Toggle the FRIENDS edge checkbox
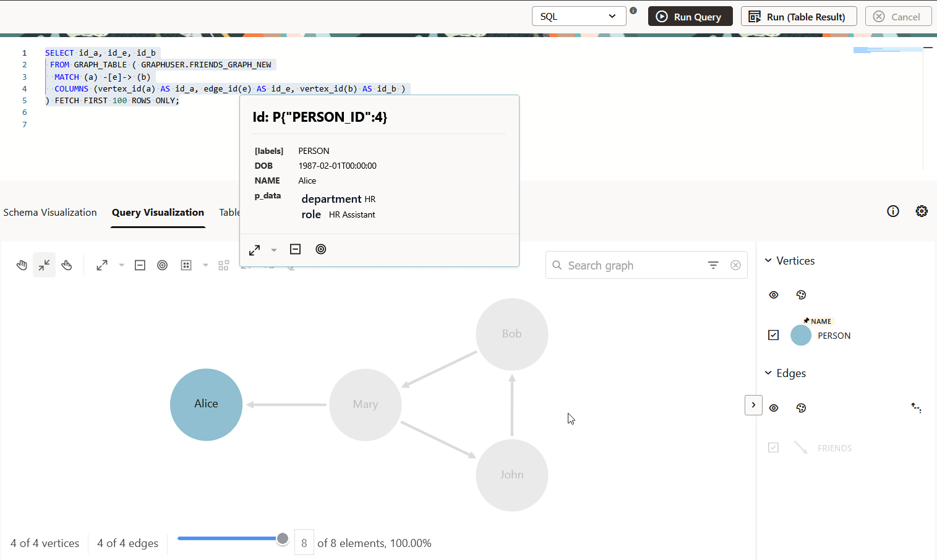Screen dimensions: 937x560 click(773, 448)
